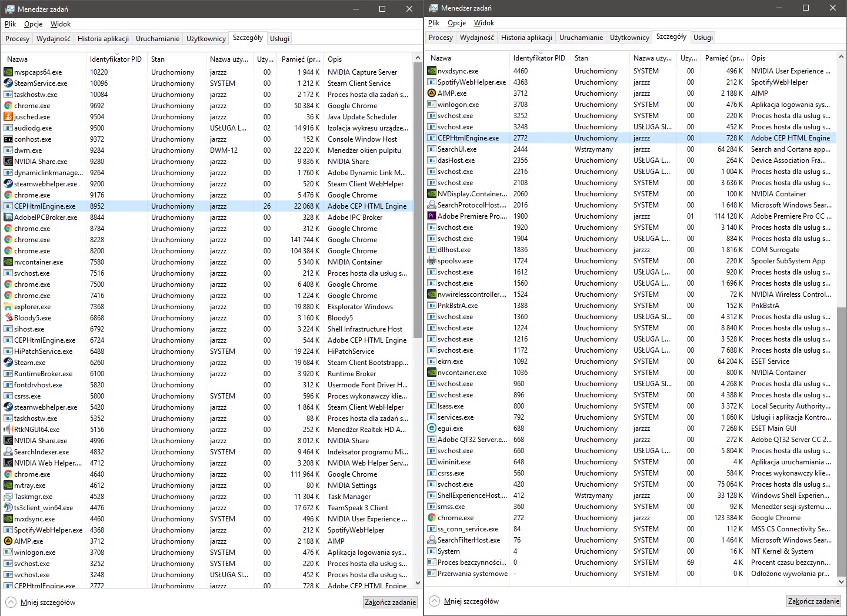Image resolution: width=847 pixels, height=616 pixels.
Task: Click RtkNGUI64.exe audio icon
Action: 8,430
